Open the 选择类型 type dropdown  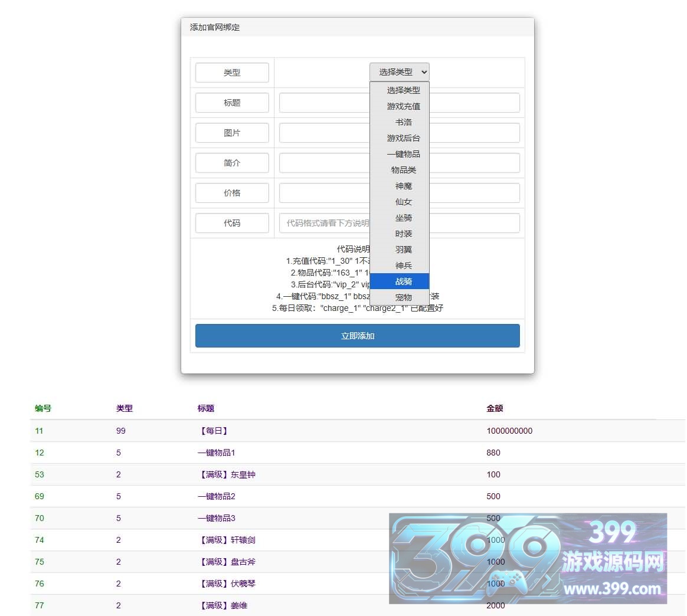(399, 72)
